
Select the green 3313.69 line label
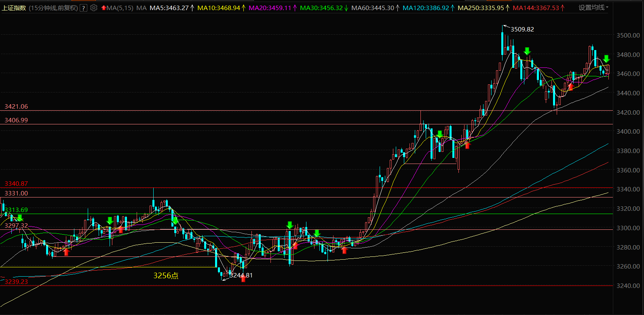click(x=16, y=210)
